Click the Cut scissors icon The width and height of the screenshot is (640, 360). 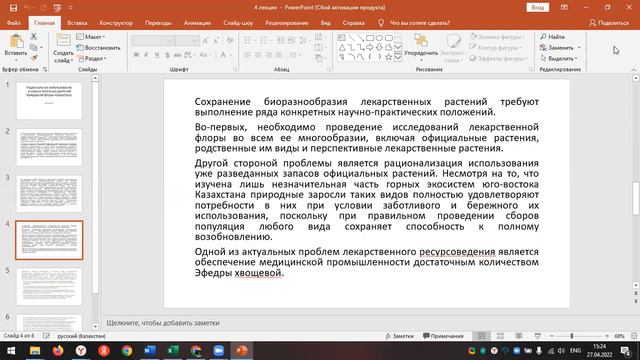pos(34,37)
